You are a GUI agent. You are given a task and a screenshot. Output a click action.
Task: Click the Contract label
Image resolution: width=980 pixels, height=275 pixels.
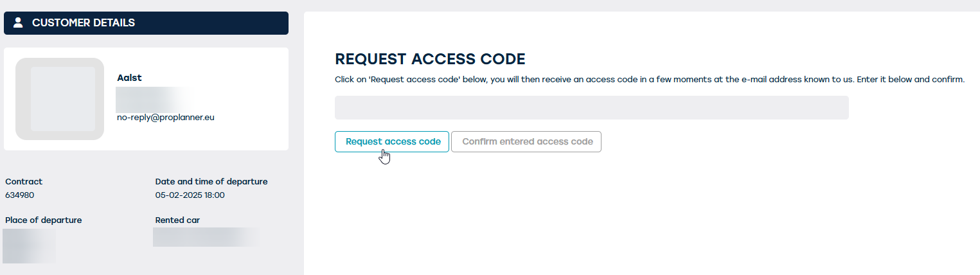[x=24, y=182]
